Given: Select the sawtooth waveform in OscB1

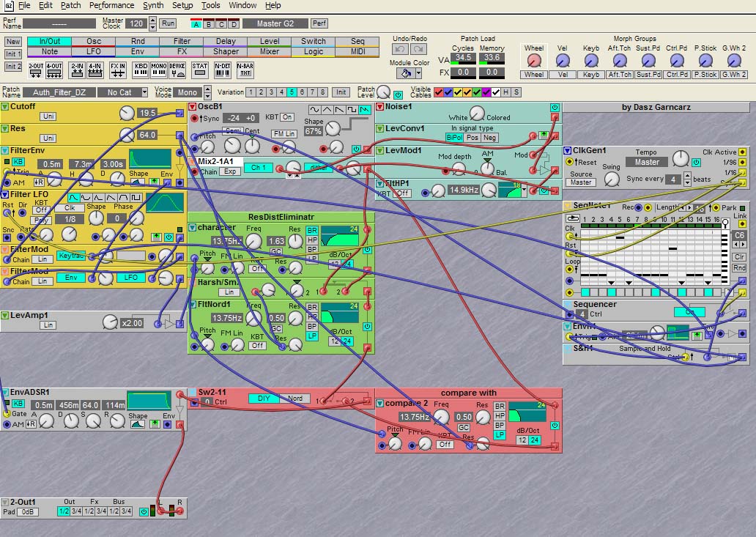Looking at the screenshot, I should tap(339, 109).
